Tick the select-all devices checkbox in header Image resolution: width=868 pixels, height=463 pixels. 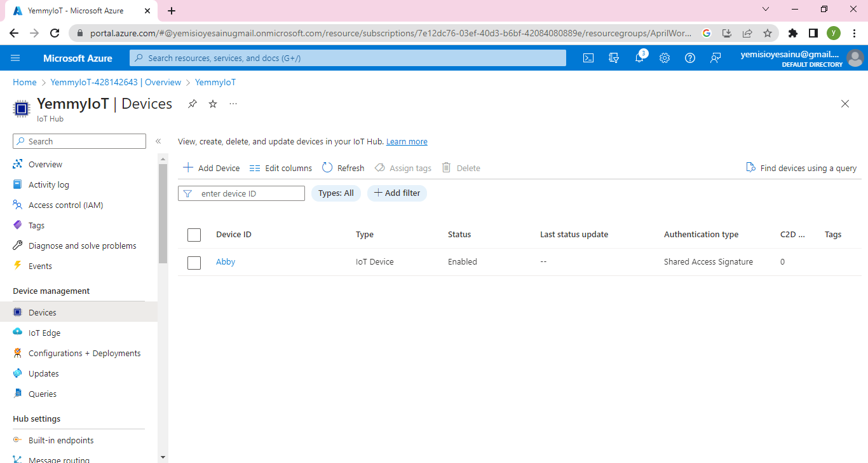click(194, 235)
